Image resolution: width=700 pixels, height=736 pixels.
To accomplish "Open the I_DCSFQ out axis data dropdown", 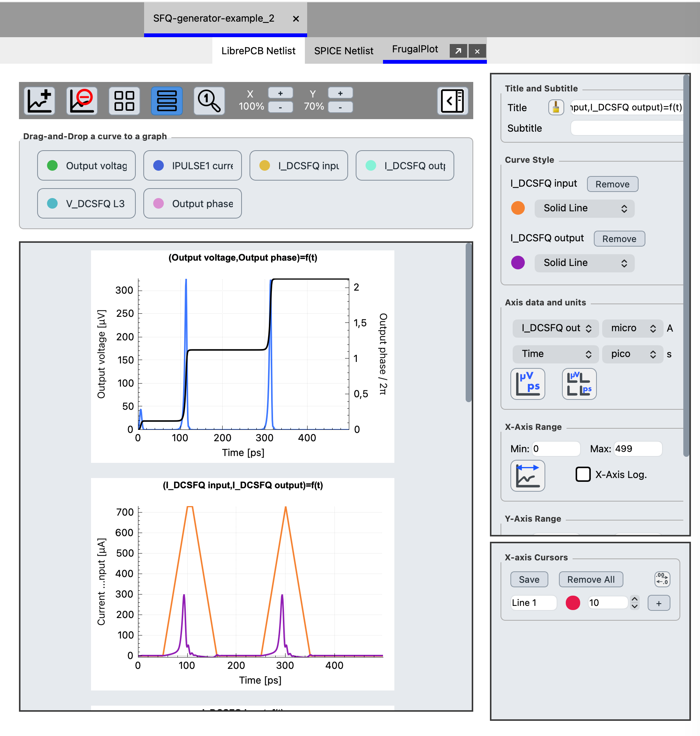I will click(x=556, y=328).
